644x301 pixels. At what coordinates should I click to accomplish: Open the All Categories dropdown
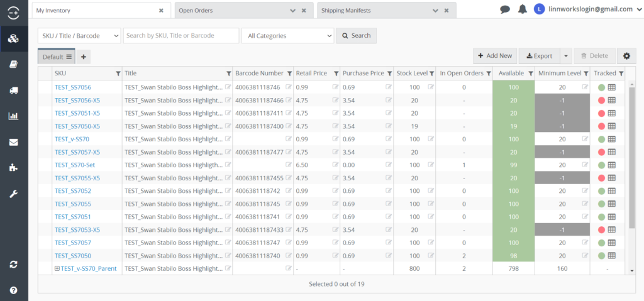[288, 36]
